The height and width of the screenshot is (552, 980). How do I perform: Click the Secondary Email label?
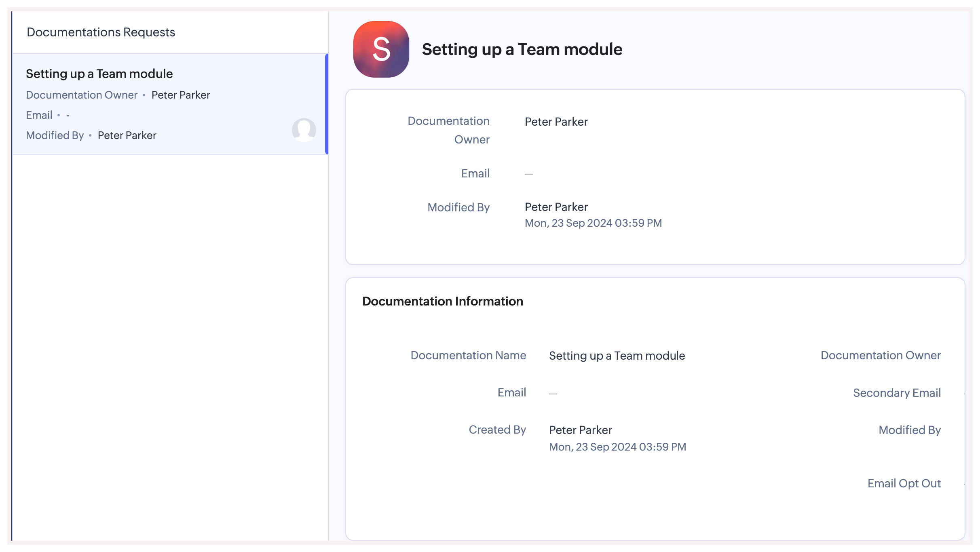896,393
